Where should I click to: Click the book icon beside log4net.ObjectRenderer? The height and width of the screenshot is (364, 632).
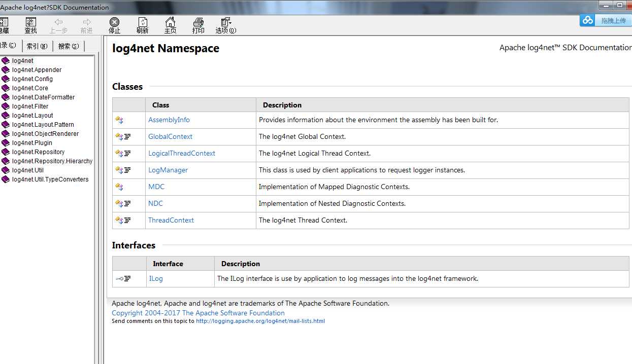(6, 134)
